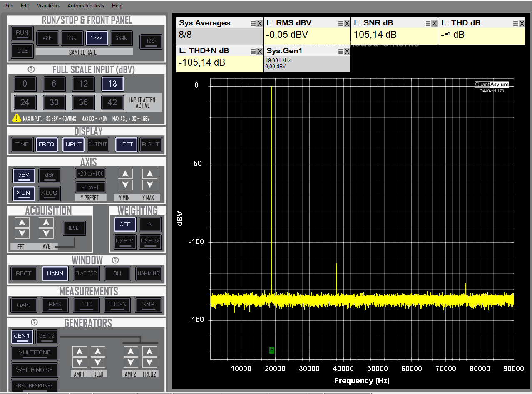Enable generator GEN 2
The width and height of the screenshot is (532, 394).
click(47, 337)
